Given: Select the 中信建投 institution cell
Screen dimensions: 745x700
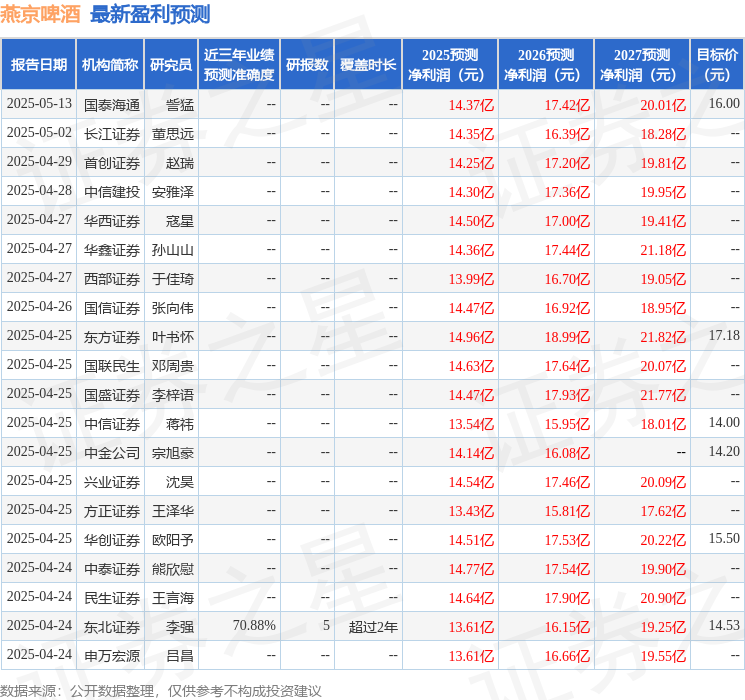Looking at the screenshot, I should 112,192.
